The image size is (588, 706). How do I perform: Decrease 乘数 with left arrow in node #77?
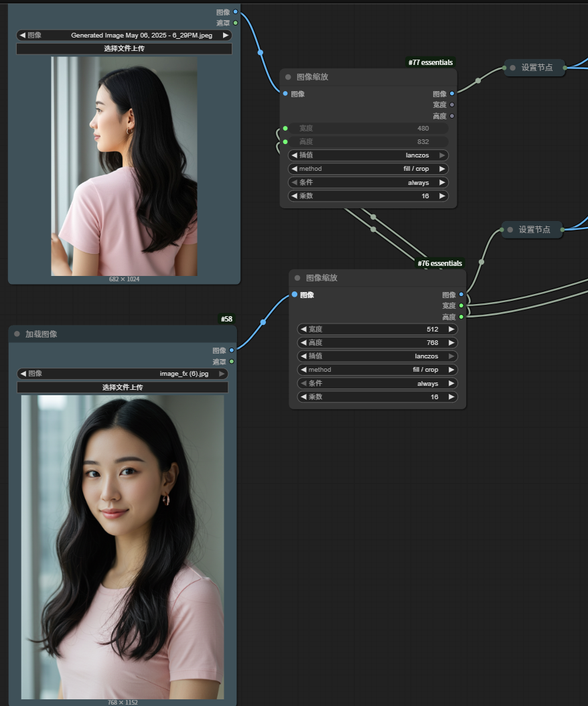(295, 196)
